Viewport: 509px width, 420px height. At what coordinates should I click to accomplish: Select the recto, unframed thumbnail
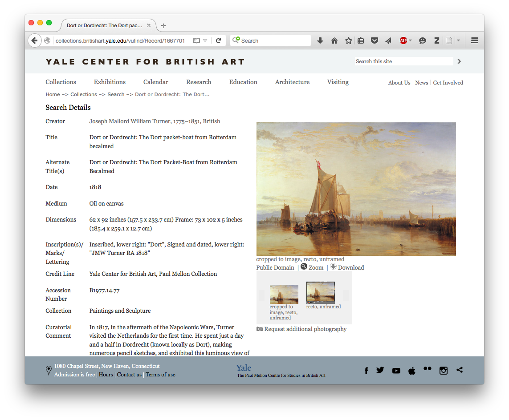(320, 292)
